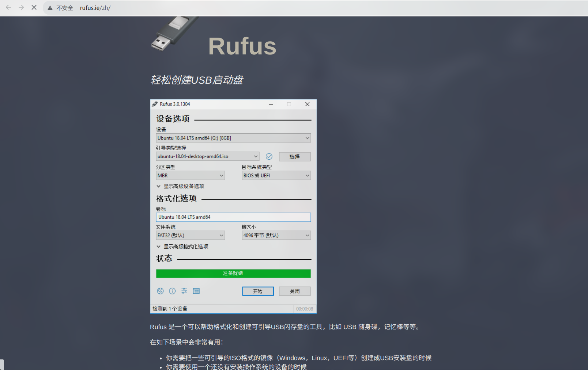This screenshot has width=588, height=370.
Task: Expand 显示高级格式化选项
Action: click(x=182, y=247)
